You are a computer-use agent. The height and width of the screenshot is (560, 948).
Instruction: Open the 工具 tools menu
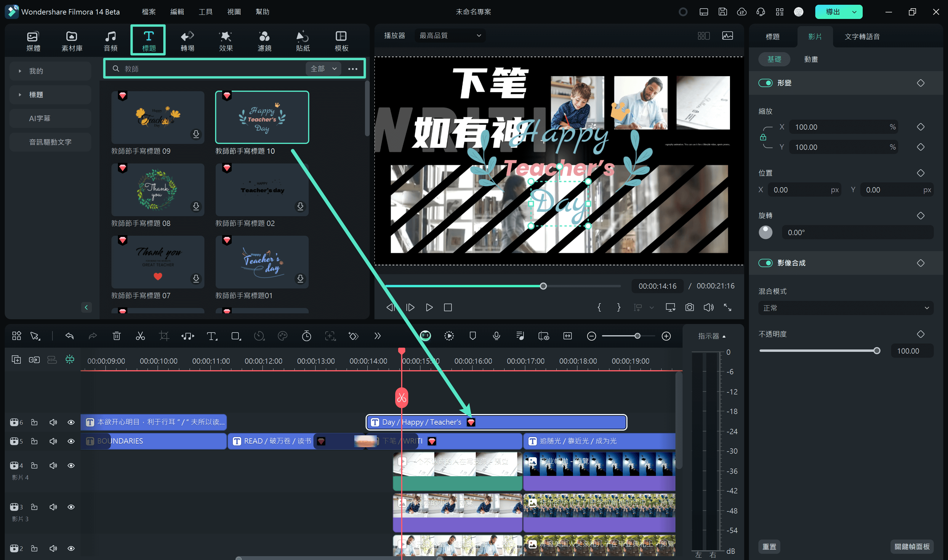[206, 12]
